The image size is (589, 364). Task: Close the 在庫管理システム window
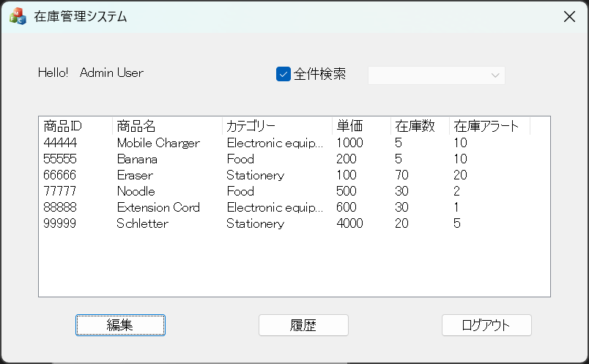pyautogui.click(x=569, y=17)
